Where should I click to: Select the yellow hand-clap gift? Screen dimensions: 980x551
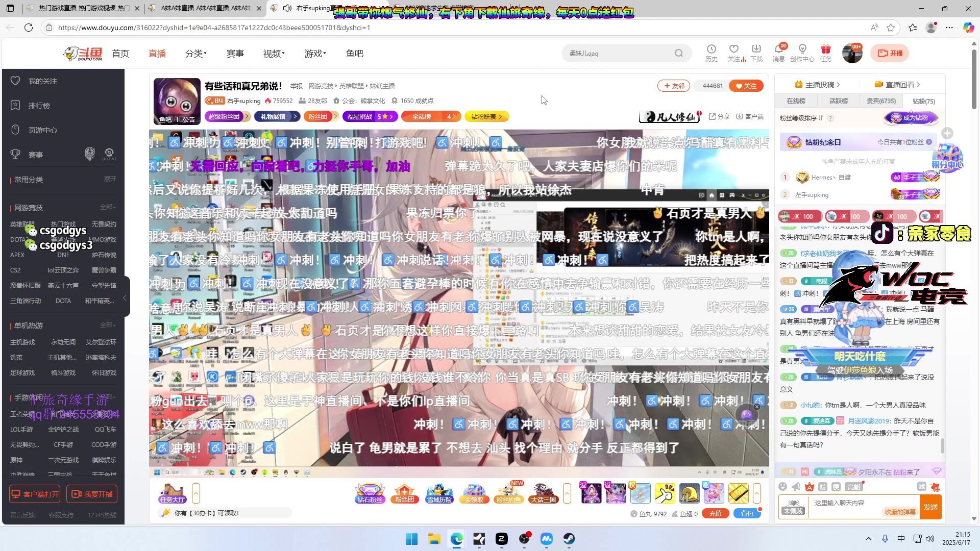pos(665,493)
